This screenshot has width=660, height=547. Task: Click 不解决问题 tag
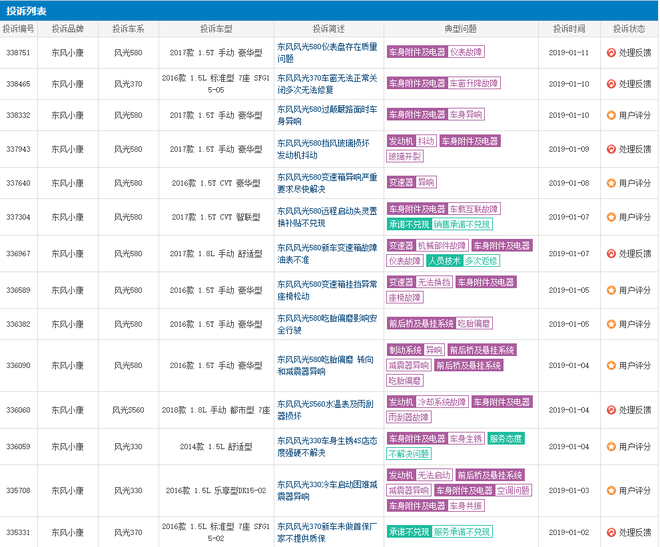coord(409,454)
